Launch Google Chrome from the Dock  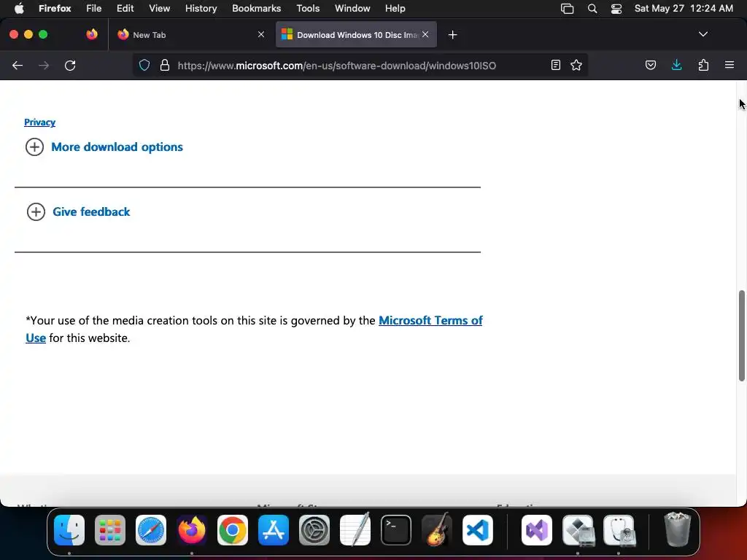pyautogui.click(x=233, y=530)
